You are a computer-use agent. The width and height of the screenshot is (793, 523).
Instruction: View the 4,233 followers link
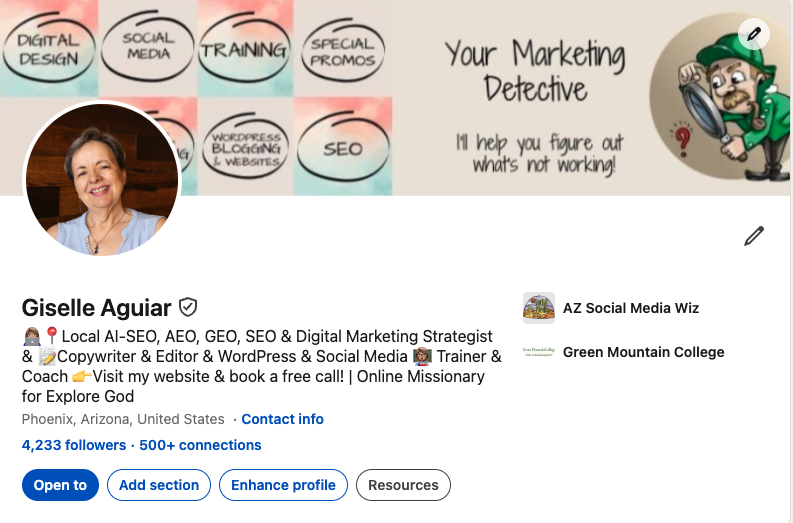74,445
